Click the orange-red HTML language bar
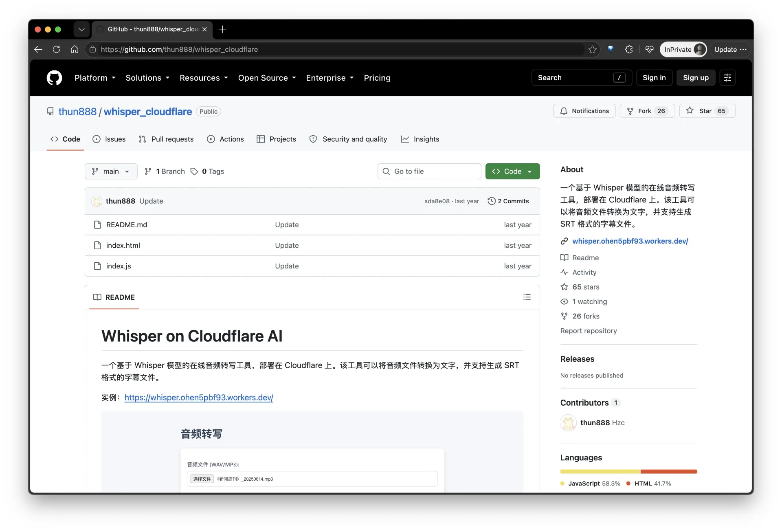 [669, 471]
